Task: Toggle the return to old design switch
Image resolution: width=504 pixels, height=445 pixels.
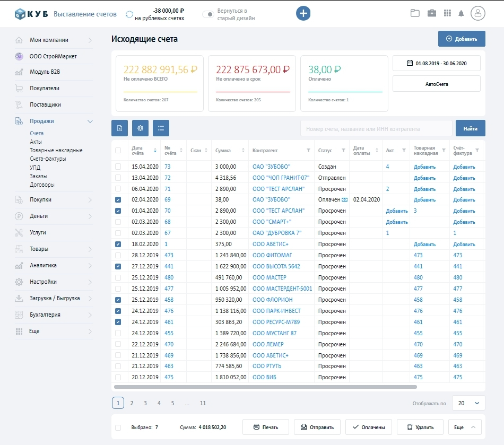Action: pos(208,14)
